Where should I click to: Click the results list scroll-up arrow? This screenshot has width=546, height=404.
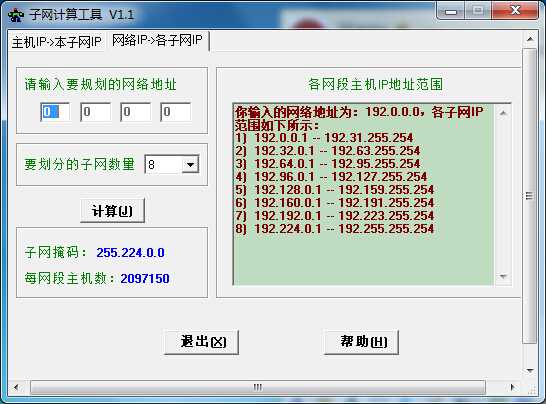pos(503,113)
